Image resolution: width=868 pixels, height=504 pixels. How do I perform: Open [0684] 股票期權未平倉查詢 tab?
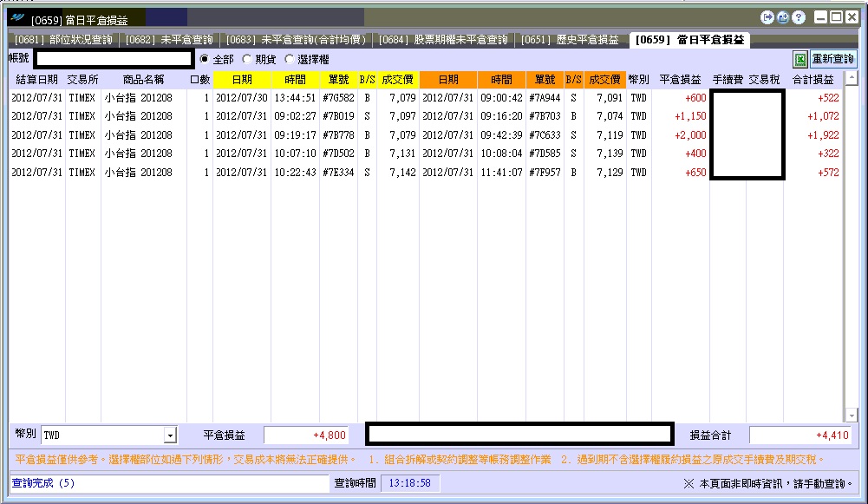point(443,40)
